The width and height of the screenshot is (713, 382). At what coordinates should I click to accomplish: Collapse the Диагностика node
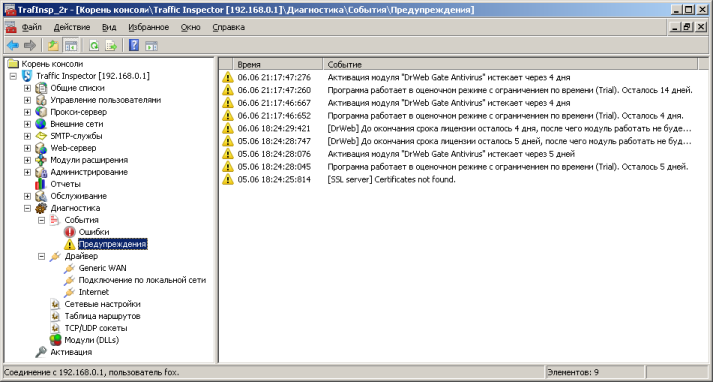click(x=27, y=208)
